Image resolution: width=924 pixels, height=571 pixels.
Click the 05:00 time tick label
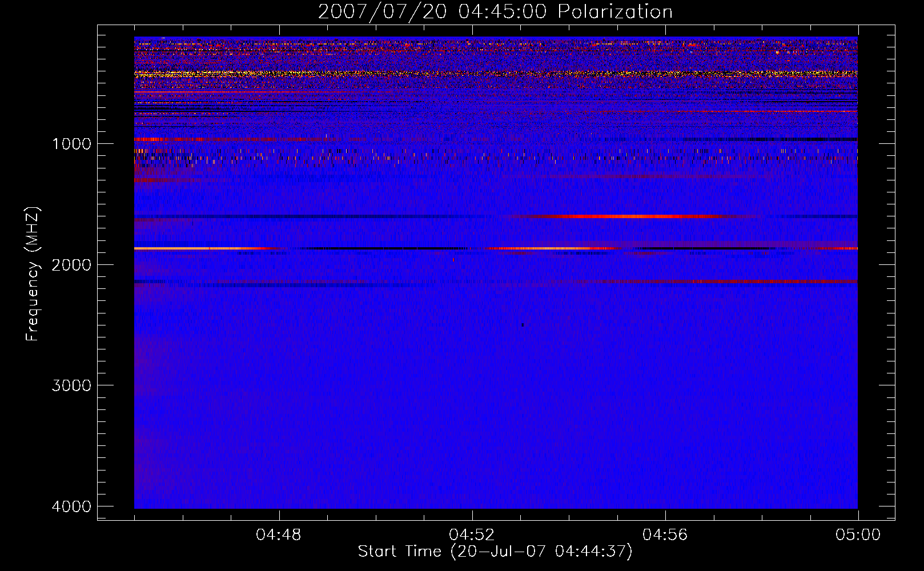coord(858,535)
